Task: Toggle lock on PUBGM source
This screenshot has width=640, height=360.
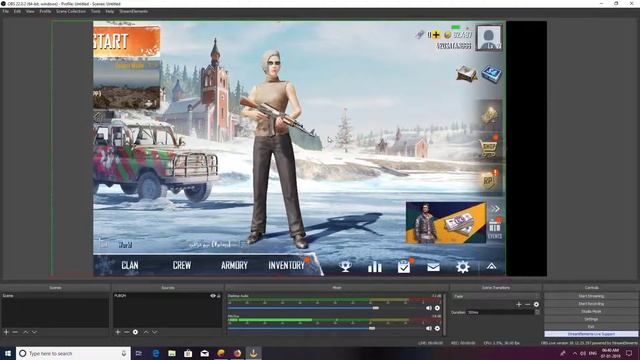Action: (x=219, y=296)
